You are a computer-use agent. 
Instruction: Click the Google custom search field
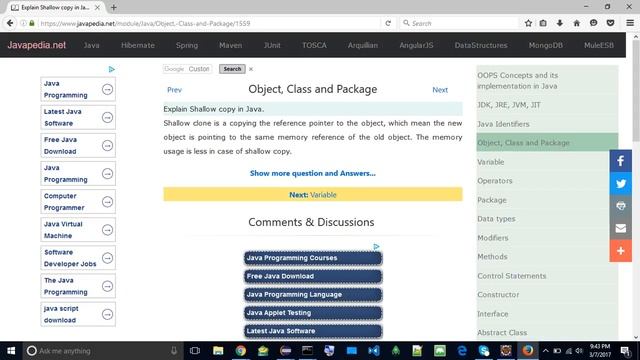click(x=187, y=69)
